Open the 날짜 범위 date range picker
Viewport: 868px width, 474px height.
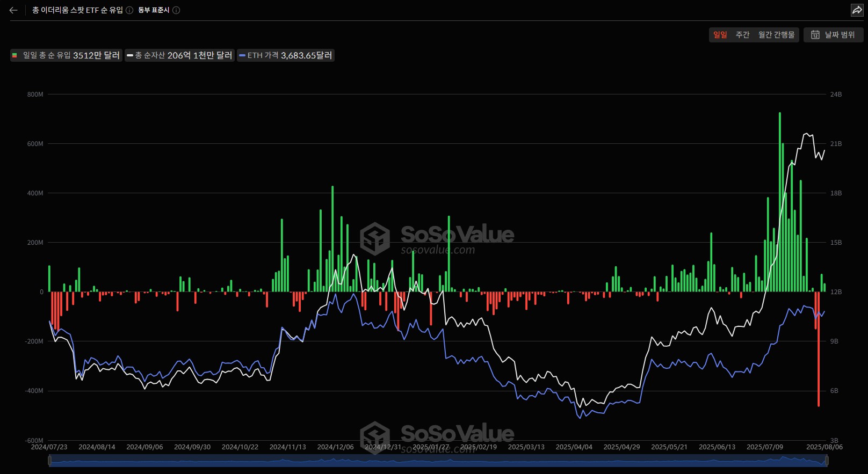click(x=833, y=35)
